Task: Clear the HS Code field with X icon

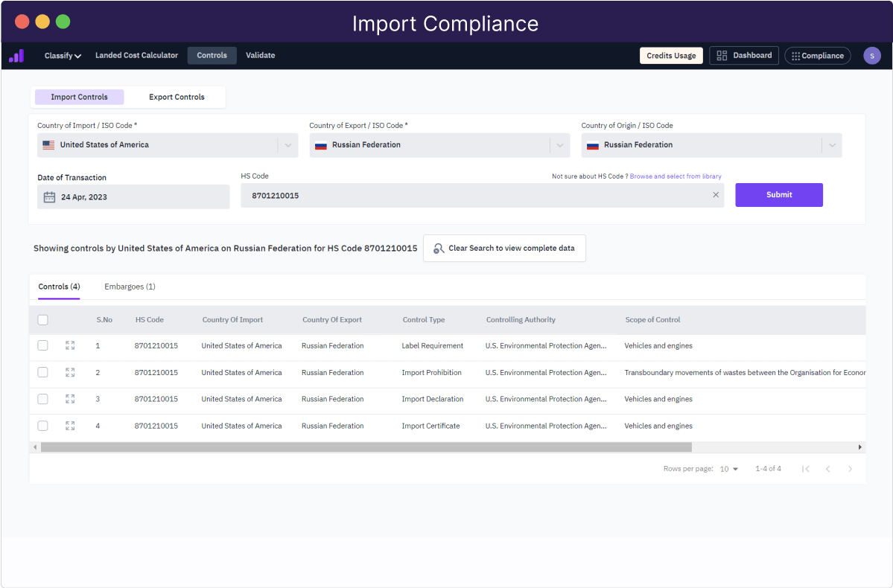Action: tap(715, 194)
